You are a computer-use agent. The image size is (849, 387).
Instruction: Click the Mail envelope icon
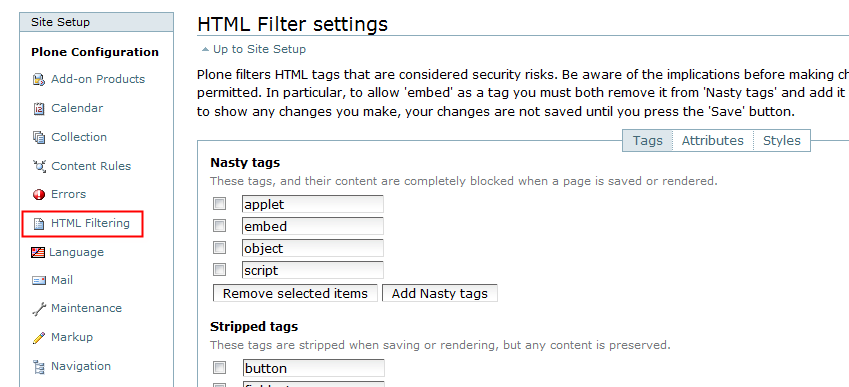[38, 280]
